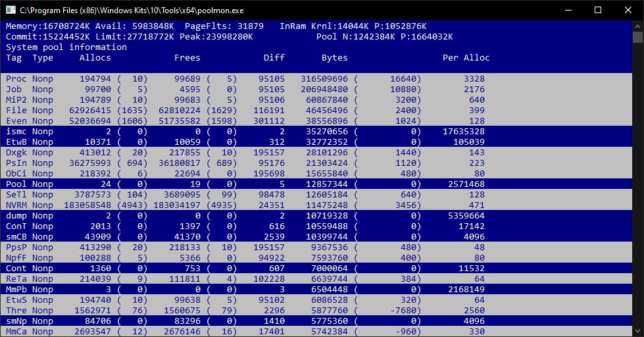Close the poolmon.exe console window
Image resolution: width=644 pixels, height=337 pixels.
[628, 10]
